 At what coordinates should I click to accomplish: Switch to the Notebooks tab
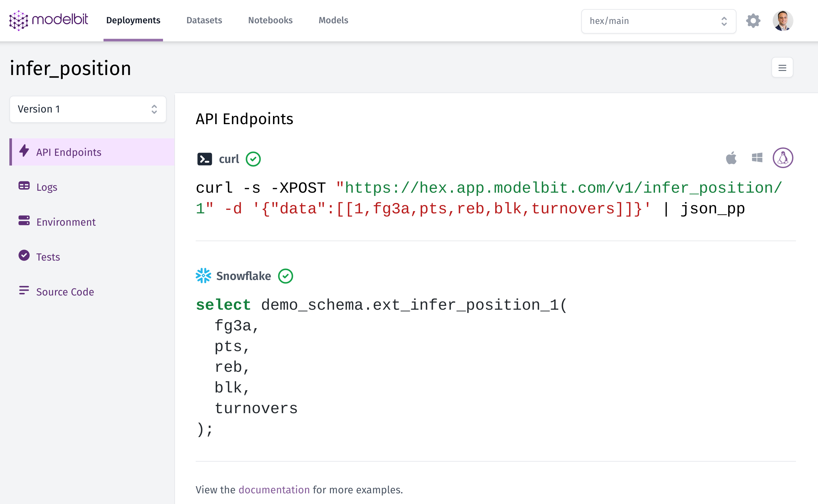(x=270, y=20)
